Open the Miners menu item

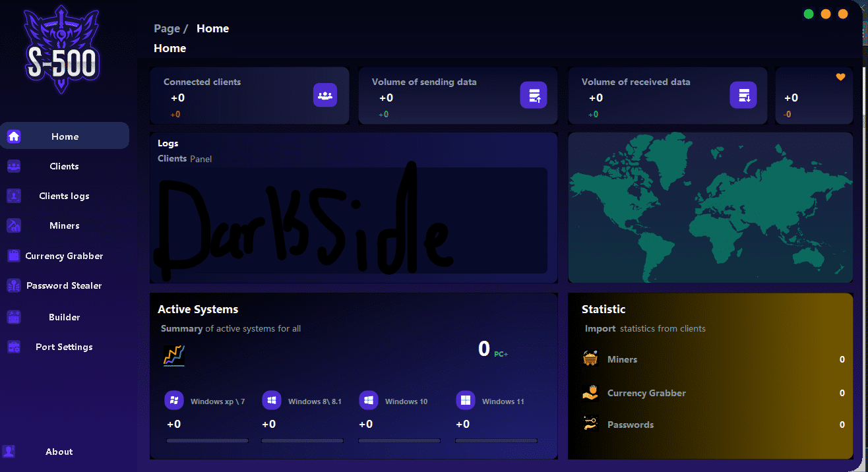[x=65, y=225]
